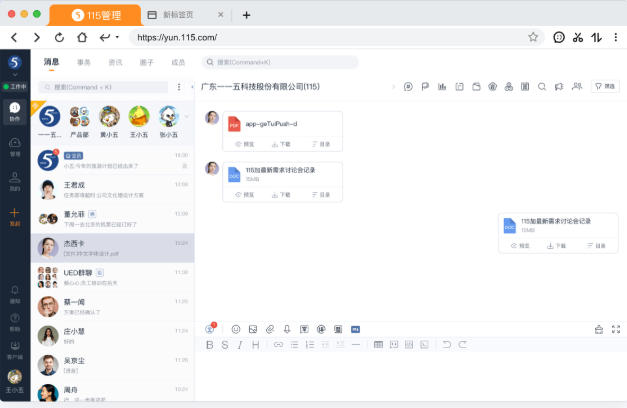The image size is (627, 408).
Task: Click the emoji smiley icon in message toolbar
Action: [236, 328]
